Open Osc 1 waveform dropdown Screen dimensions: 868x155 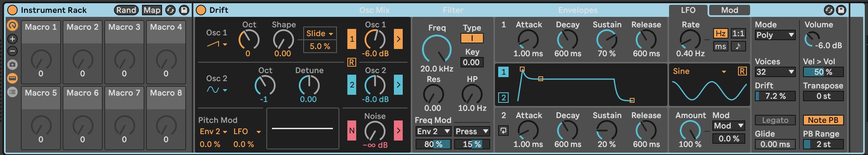pyautogui.click(x=217, y=44)
